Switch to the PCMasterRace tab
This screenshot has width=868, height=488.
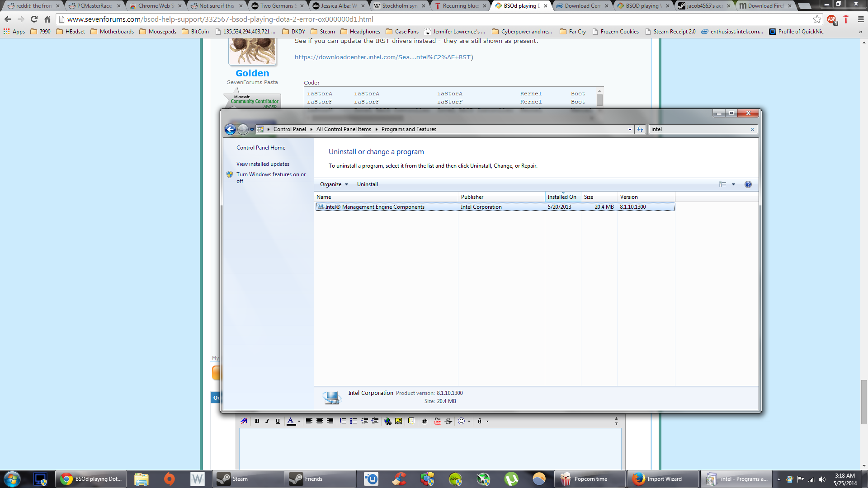pyautogui.click(x=95, y=6)
